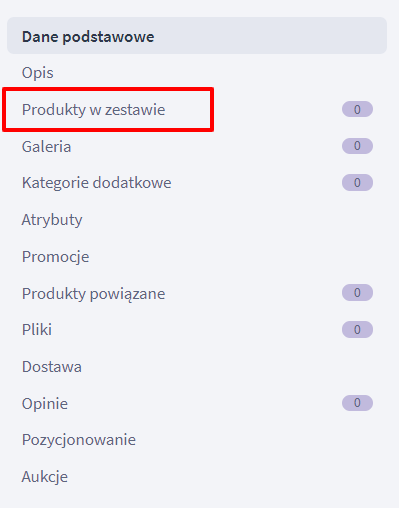Click the zero badge beside Opinie
The height and width of the screenshot is (508, 399).
[x=357, y=403]
